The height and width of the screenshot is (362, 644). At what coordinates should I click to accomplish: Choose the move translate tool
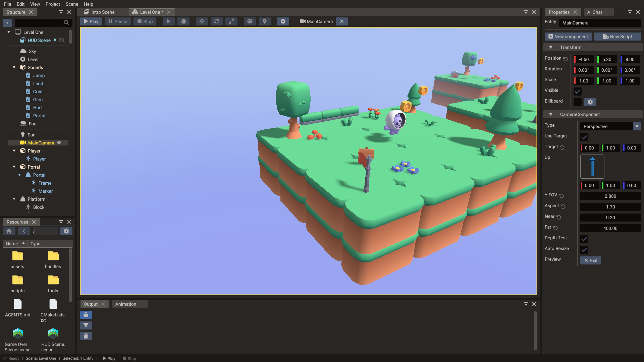(202, 21)
